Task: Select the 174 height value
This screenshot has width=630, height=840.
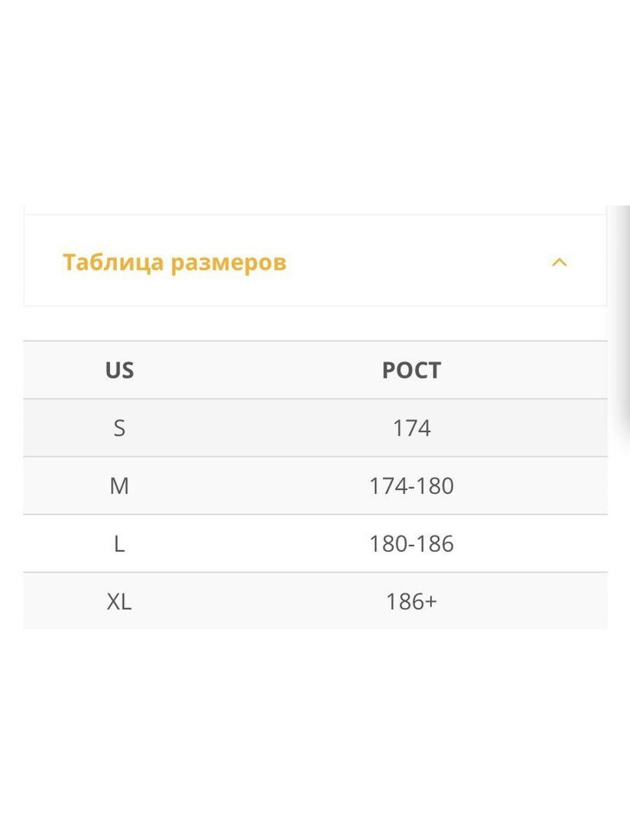Action: [411, 428]
